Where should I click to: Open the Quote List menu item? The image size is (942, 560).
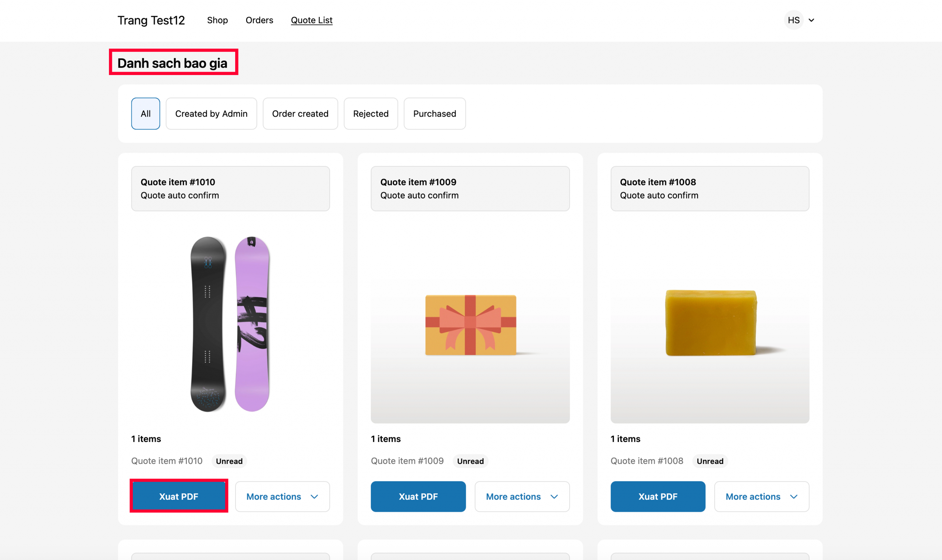click(311, 20)
